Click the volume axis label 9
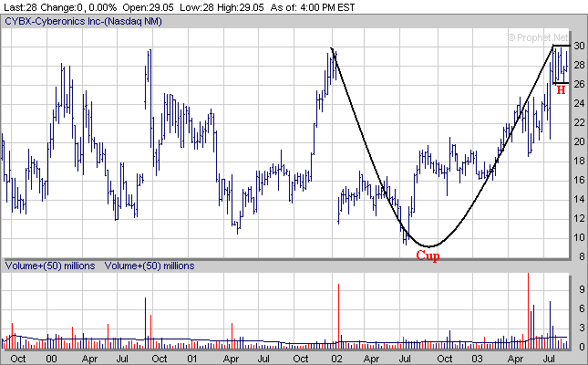The height and width of the screenshot is (365, 588). click(x=582, y=289)
